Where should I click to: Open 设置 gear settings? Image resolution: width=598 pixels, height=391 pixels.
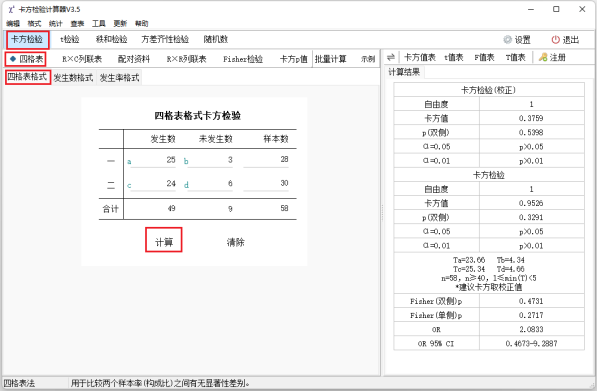tap(517, 40)
